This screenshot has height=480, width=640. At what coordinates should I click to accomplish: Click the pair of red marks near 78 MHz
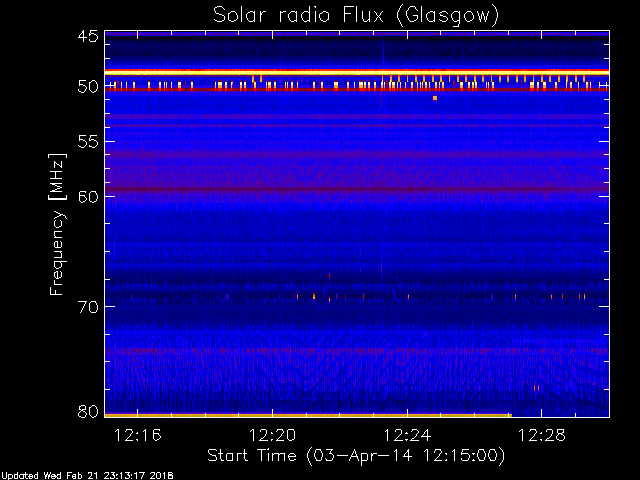coord(536,388)
